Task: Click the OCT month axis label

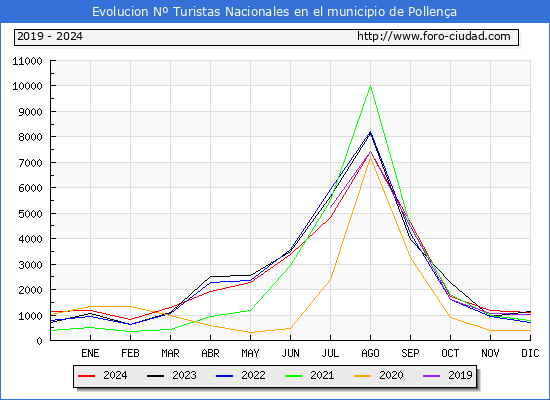Action: tap(450, 353)
